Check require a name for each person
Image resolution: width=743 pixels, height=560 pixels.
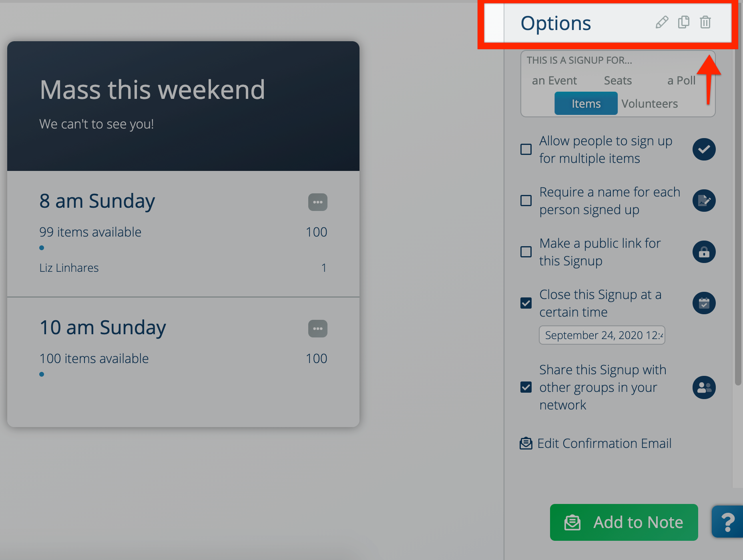(526, 201)
